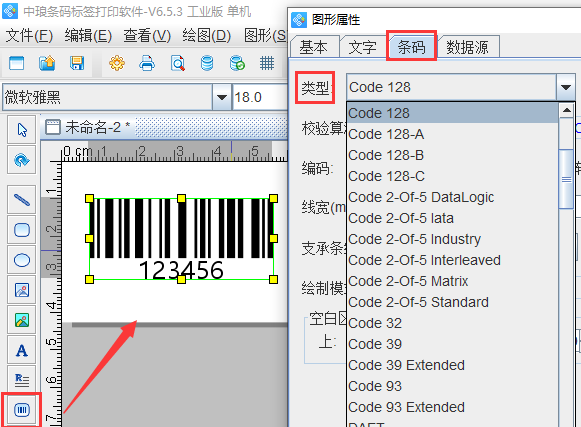This screenshot has height=427, width=581.
Task: Select the bitmap picture insert tool
Action: tap(22, 320)
